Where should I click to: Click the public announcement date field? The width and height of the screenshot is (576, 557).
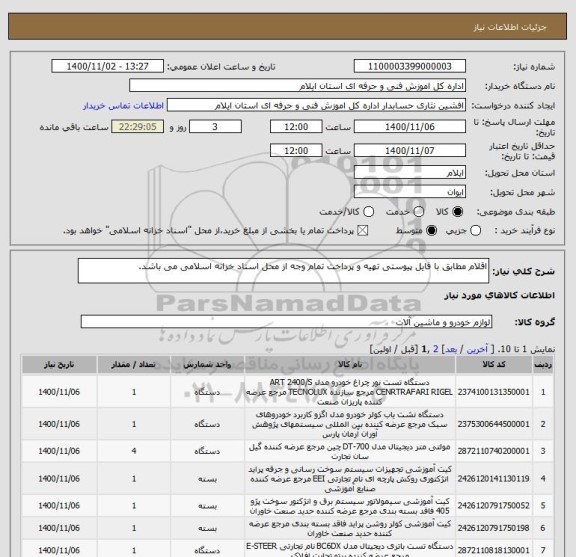point(108,67)
